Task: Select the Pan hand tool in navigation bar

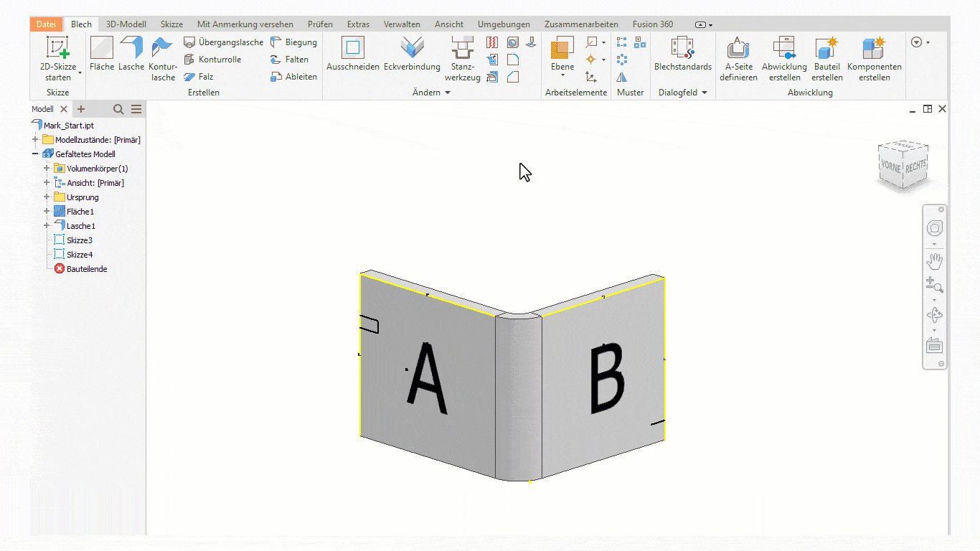Action: click(934, 261)
